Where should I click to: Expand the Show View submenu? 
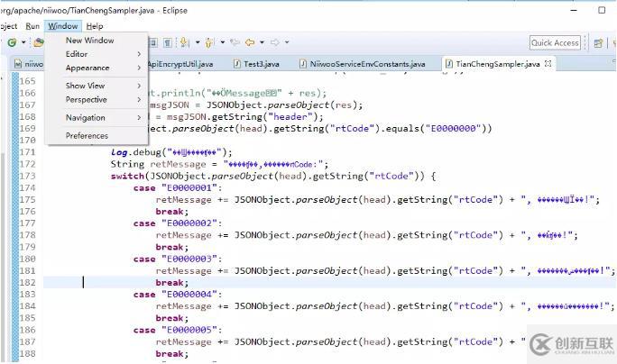(x=97, y=86)
